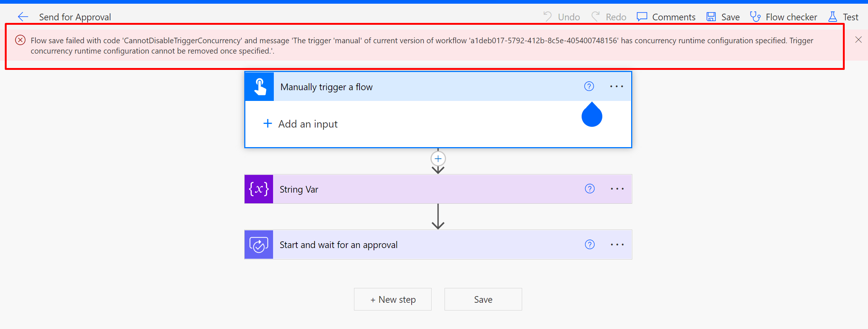Click the String Var variable icon

258,189
